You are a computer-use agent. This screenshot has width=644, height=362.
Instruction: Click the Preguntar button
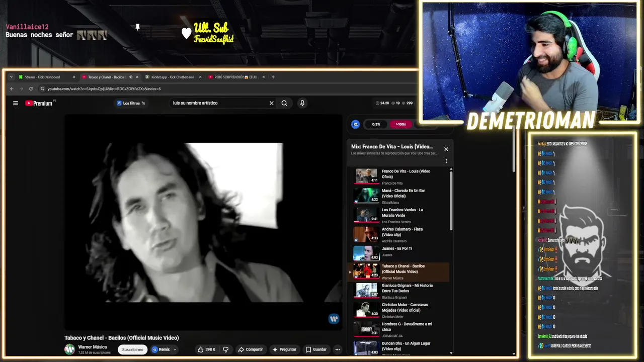[284, 349]
